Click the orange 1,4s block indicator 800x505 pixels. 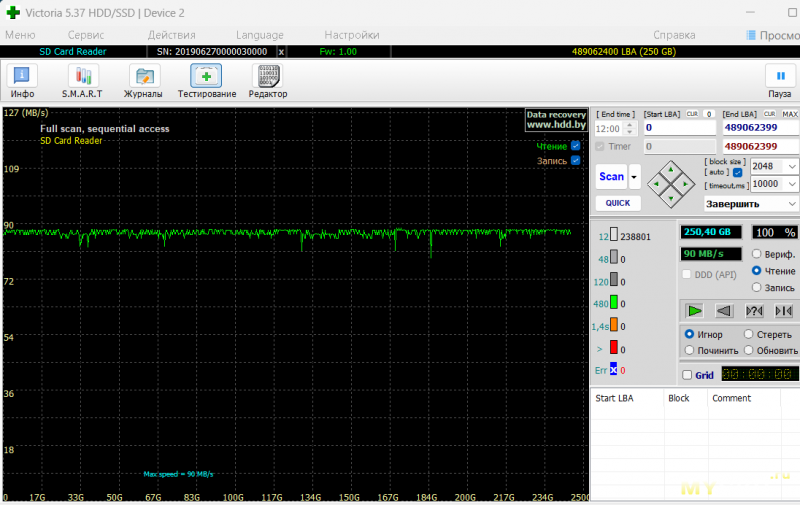pos(614,325)
